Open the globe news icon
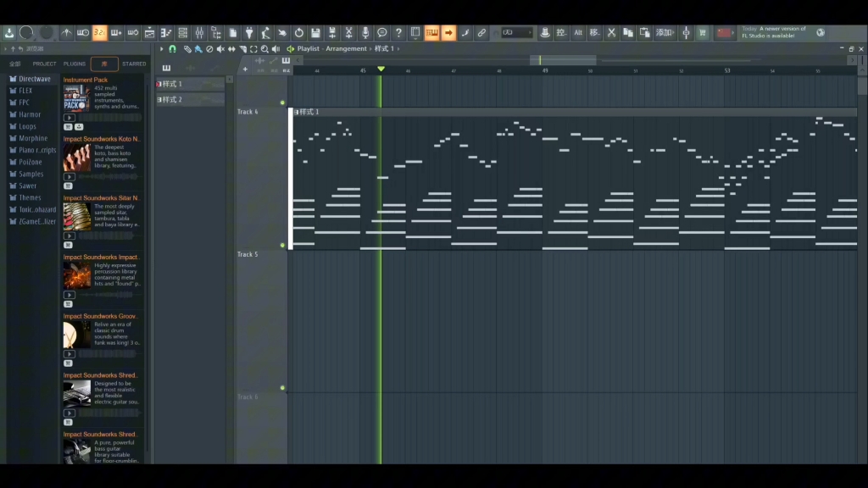 [x=821, y=33]
